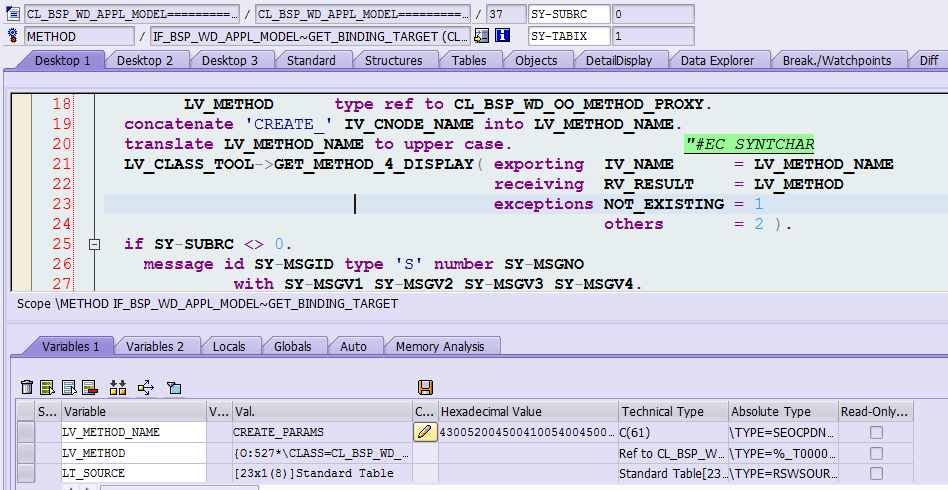Select row selector for LV_METHOD_NAME
The height and width of the screenshot is (490, 948).
tap(25, 432)
